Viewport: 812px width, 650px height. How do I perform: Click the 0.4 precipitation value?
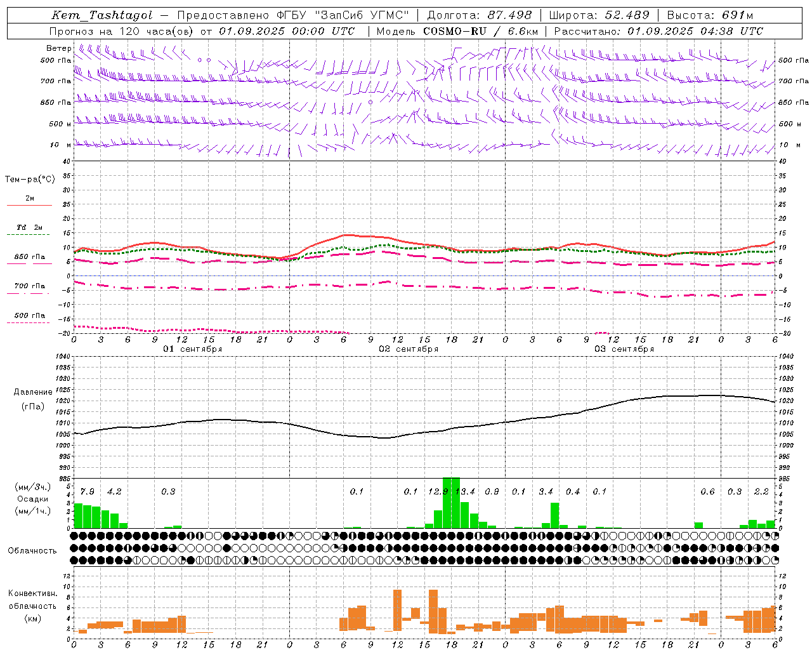pos(573,491)
